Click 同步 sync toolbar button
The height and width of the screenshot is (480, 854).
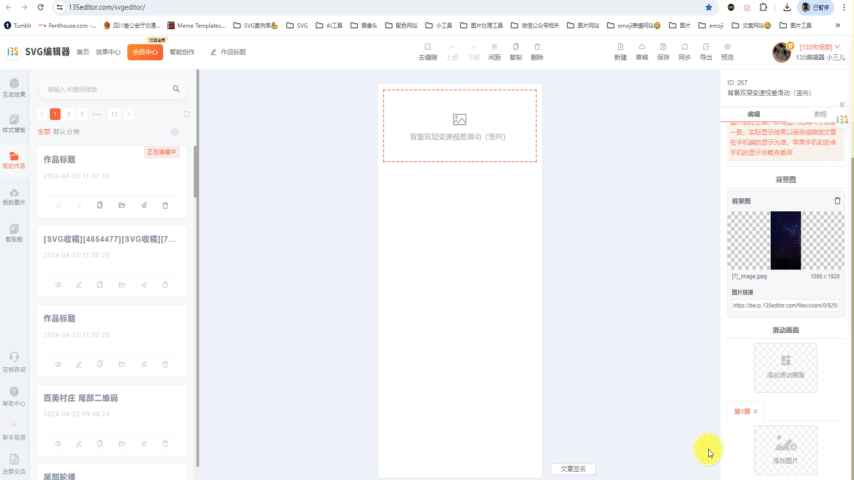685,52
